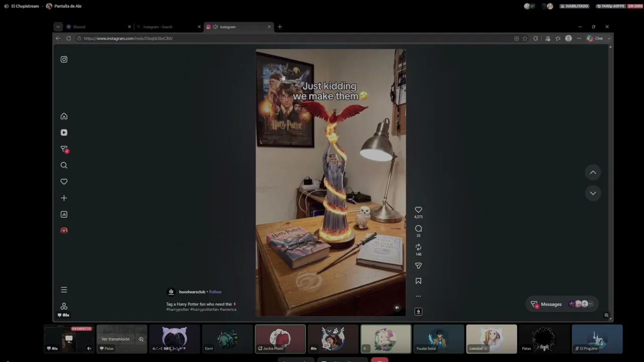644x362 pixels.
Task: Like the reel with heart icon
Action: click(x=418, y=210)
